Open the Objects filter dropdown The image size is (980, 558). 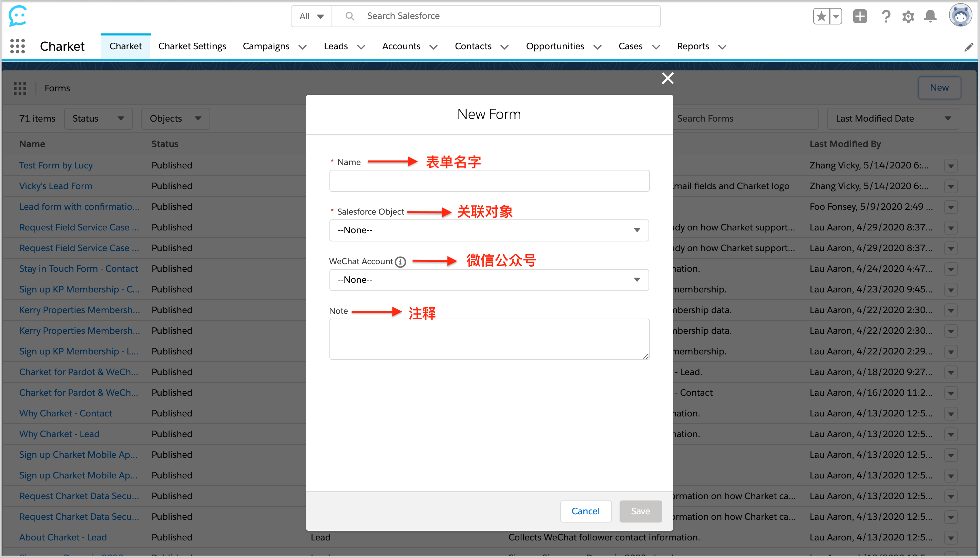tap(175, 119)
